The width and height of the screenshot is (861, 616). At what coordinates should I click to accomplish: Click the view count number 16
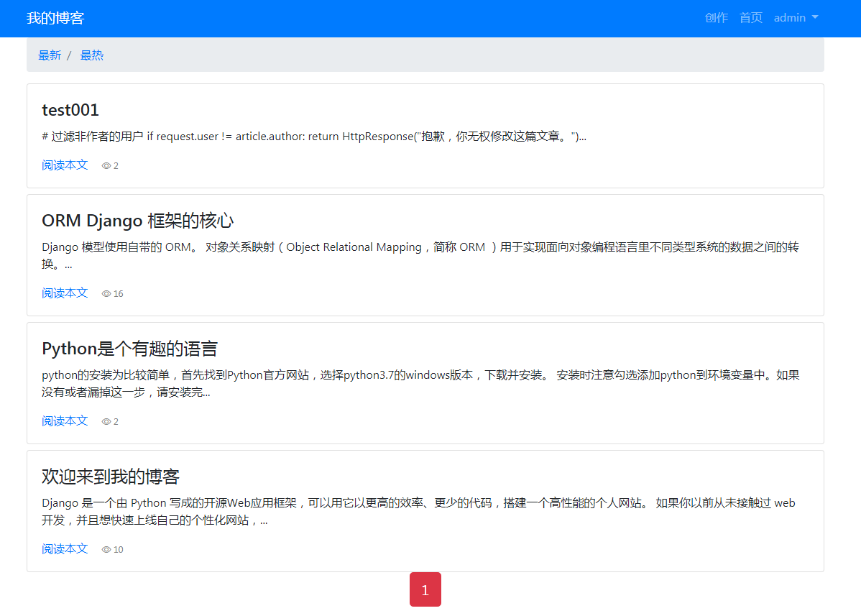119,293
